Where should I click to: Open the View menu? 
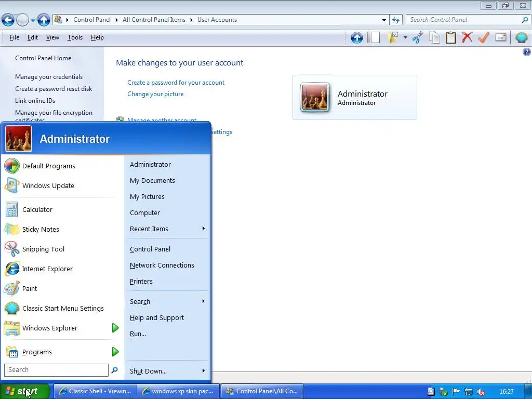(x=52, y=37)
